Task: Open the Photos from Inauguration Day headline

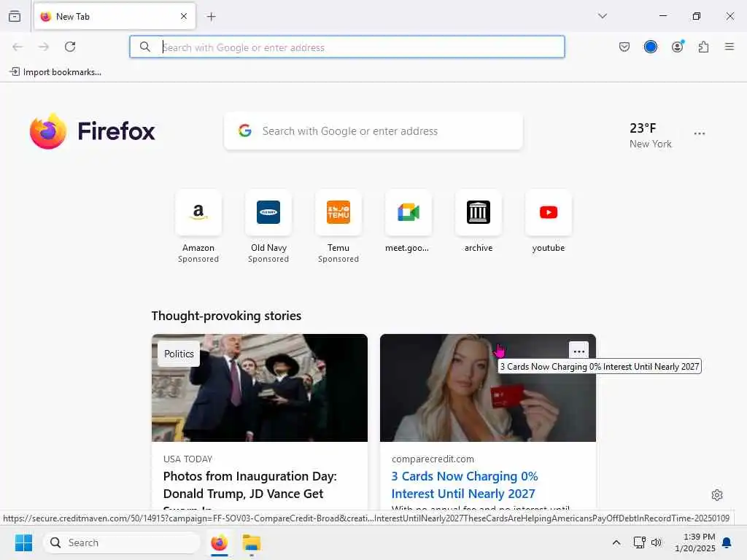Action: click(x=249, y=485)
